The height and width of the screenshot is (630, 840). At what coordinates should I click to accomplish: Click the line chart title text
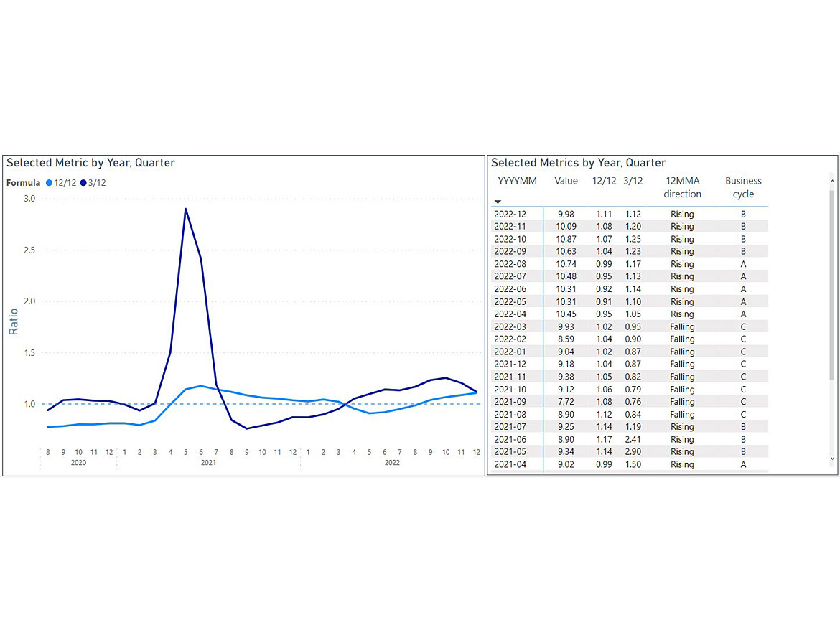[90, 163]
